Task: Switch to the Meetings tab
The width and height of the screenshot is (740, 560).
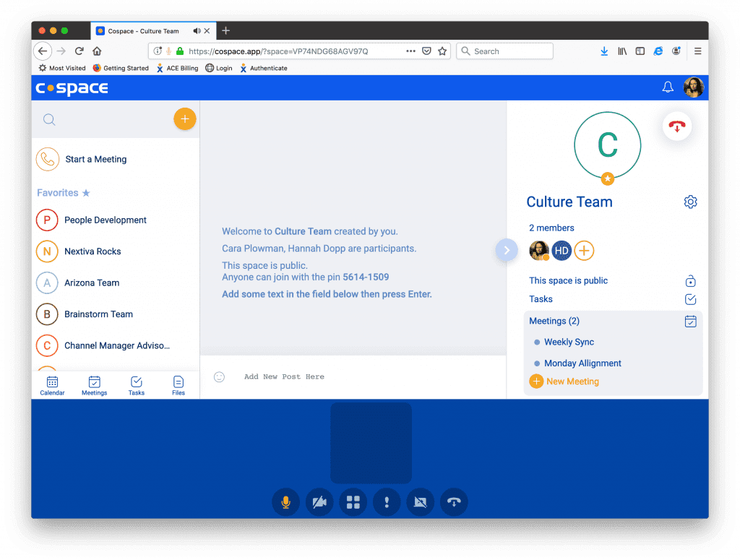Action: (x=94, y=384)
